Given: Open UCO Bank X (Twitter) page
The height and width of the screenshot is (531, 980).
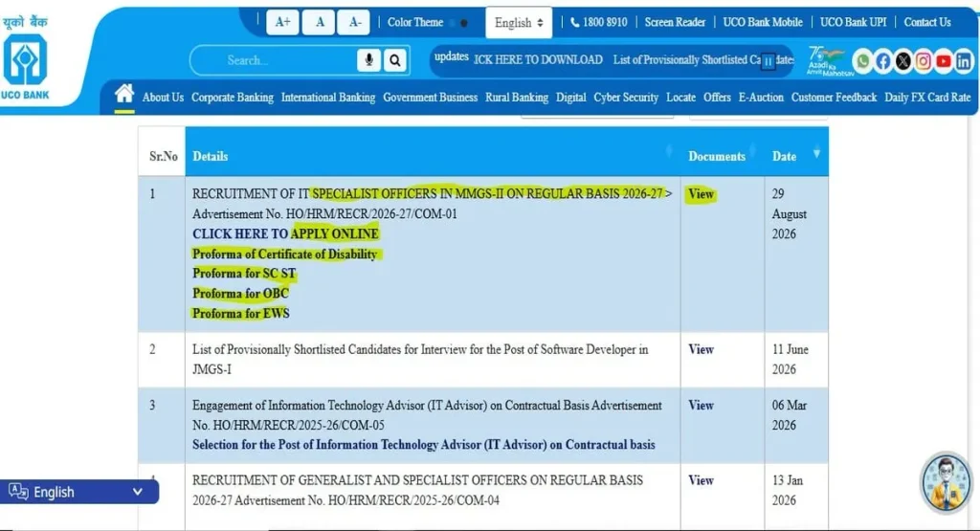Looking at the screenshot, I should (903, 61).
